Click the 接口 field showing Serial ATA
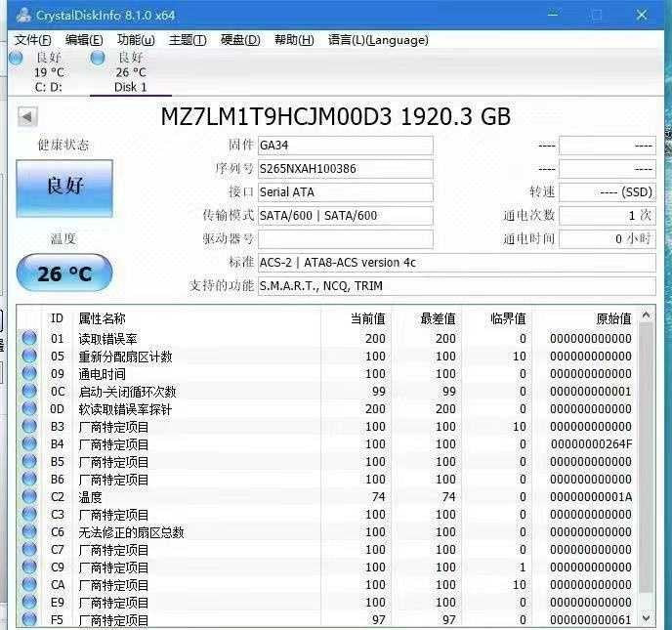672x630 pixels. click(x=346, y=192)
